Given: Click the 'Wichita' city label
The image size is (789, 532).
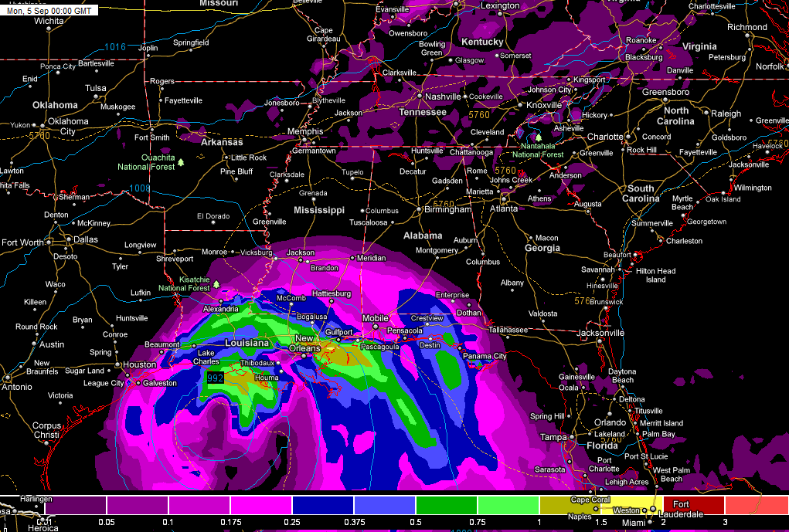Looking at the screenshot, I should 49,21.
